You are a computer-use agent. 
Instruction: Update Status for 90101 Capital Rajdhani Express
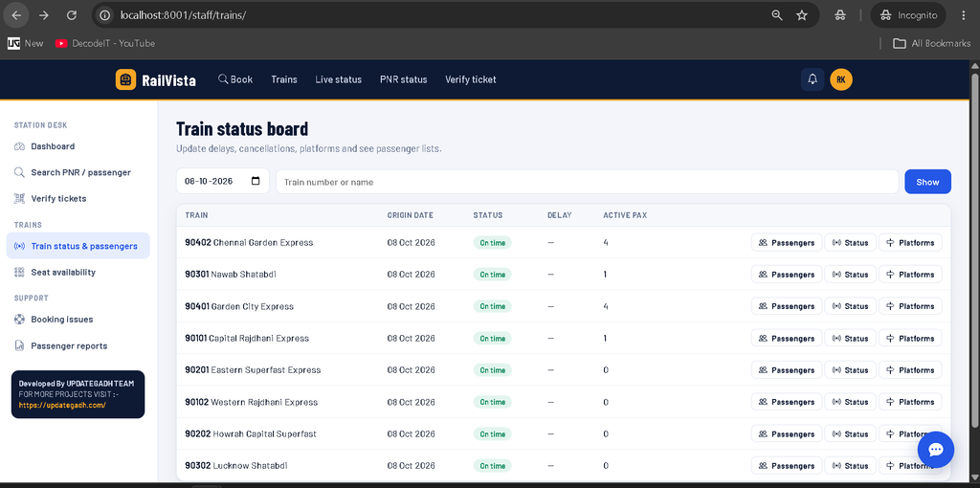click(851, 338)
